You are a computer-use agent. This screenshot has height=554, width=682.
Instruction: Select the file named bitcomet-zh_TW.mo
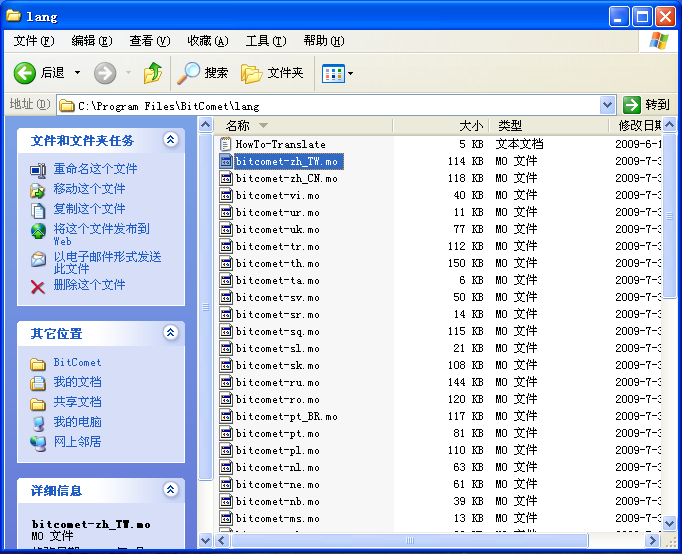[x=287, y=161]
